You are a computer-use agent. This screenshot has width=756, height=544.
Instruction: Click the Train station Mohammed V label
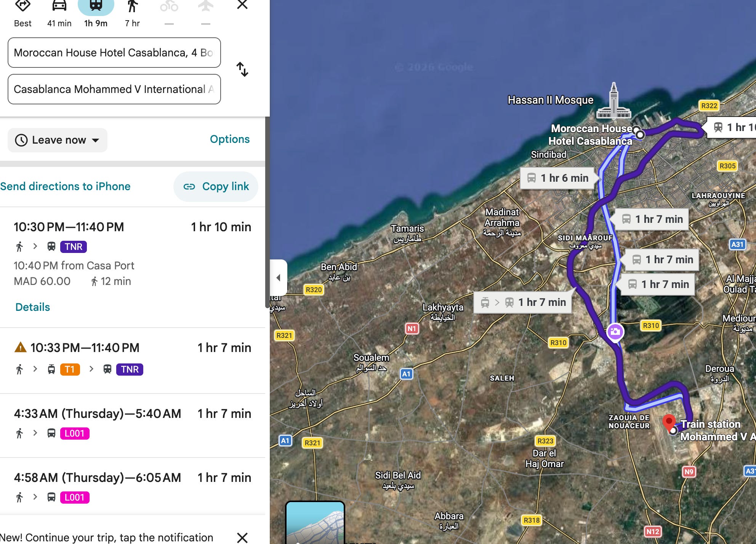tap(718, 430)
